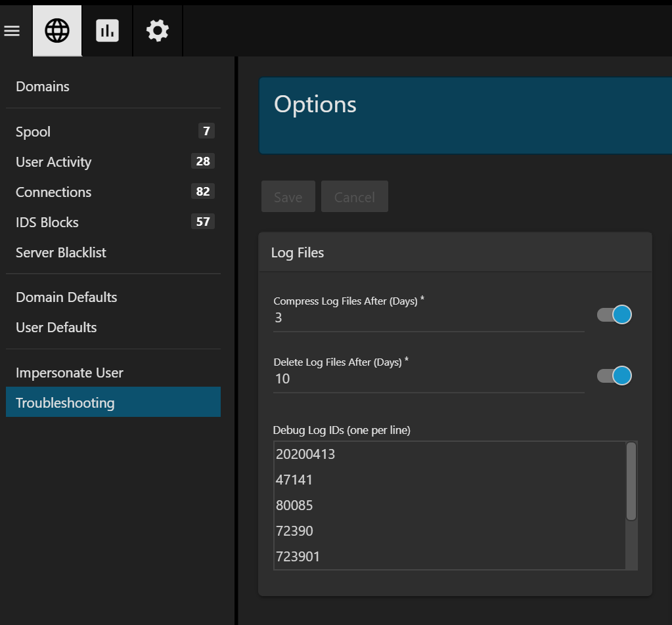Toggle Compress Log Files switch

pyautogui.click(x=614, y=315)
